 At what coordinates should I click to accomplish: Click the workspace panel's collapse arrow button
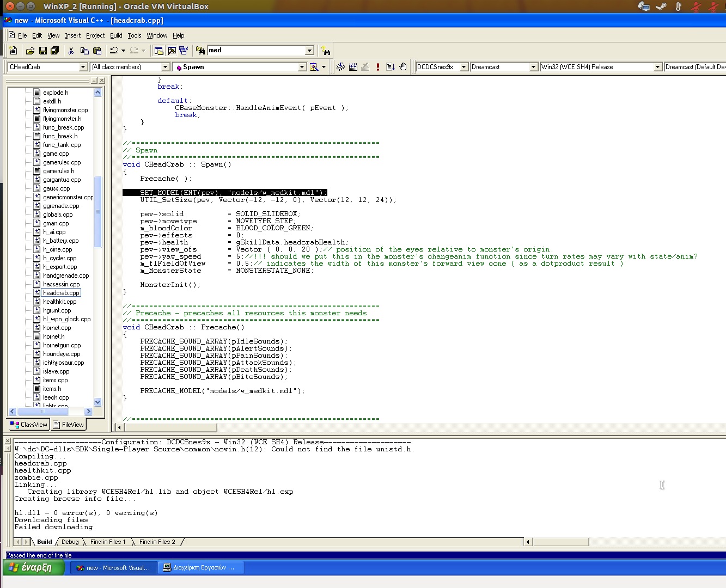tap(94, 81)
